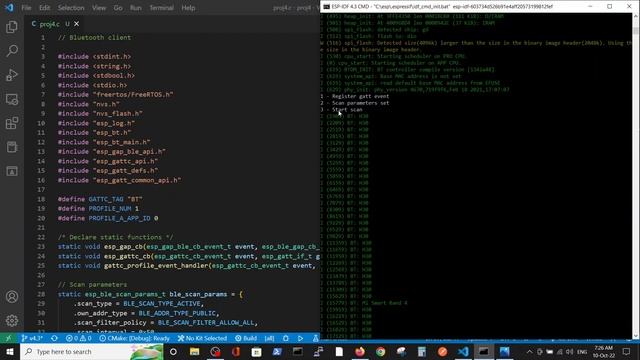This screenshot has height=360, width=640.
Task: Click the ble_scan_params declaration line
Action: click(x=150, y=294)
